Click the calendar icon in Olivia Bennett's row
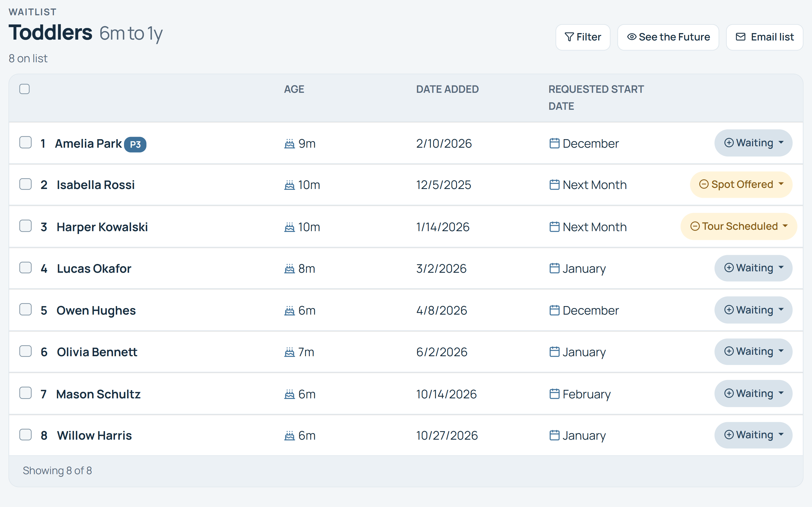The height and width of the screenshot is (507, 812). (x=554, y=352)
